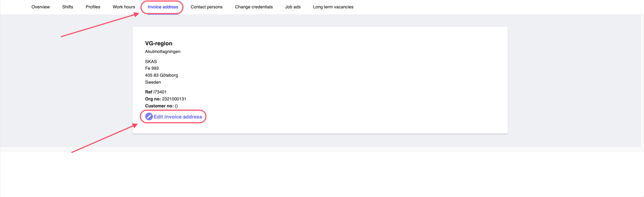Open the Work hours tab

tap(124, 7)
